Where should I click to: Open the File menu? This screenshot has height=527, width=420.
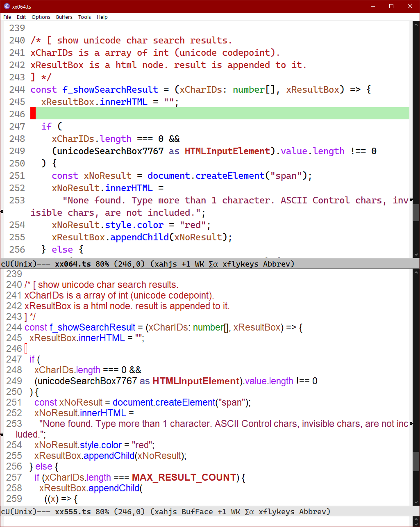(7, 17)
